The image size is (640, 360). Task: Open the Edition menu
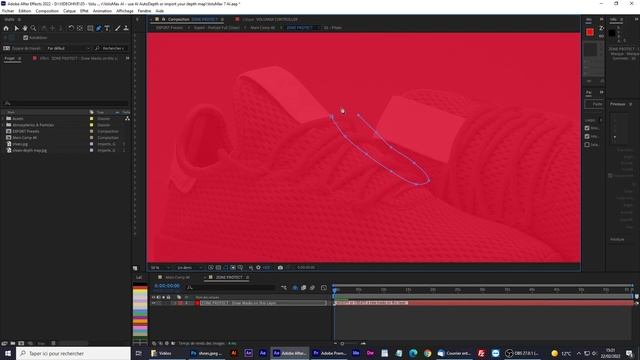point(25,11)
